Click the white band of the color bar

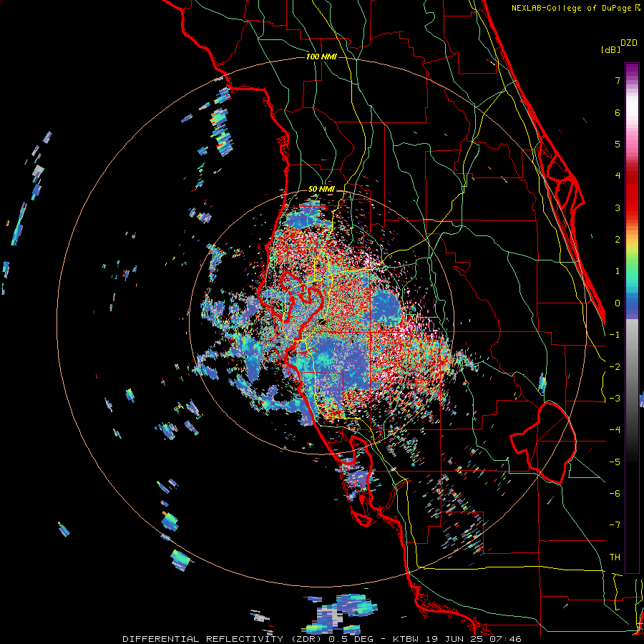tap(632, 107)
